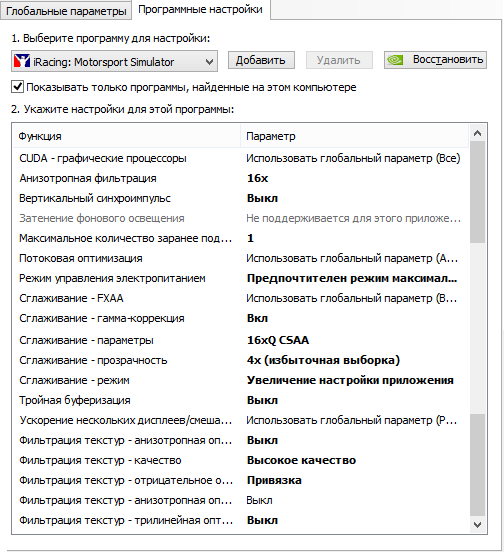504x553 pixels.
Task: Toggle the checkbox for showing only found programs
Action: click(x=17, y=87)
